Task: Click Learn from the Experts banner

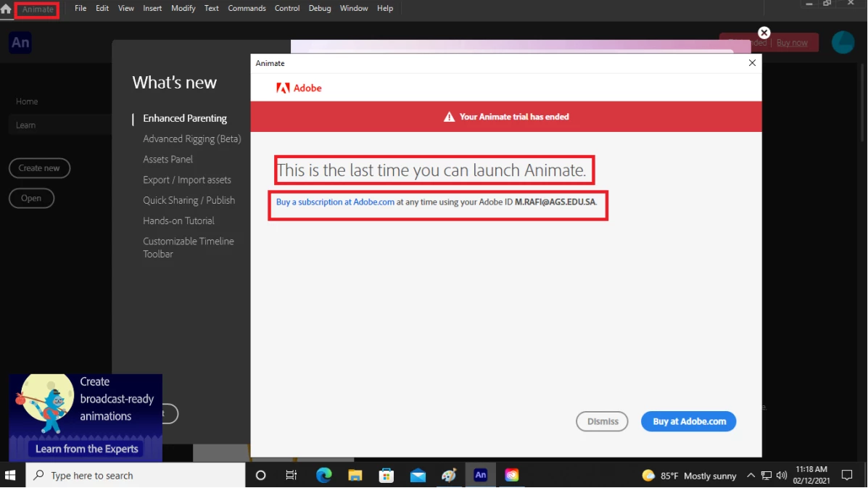Action: coord(87,449)
